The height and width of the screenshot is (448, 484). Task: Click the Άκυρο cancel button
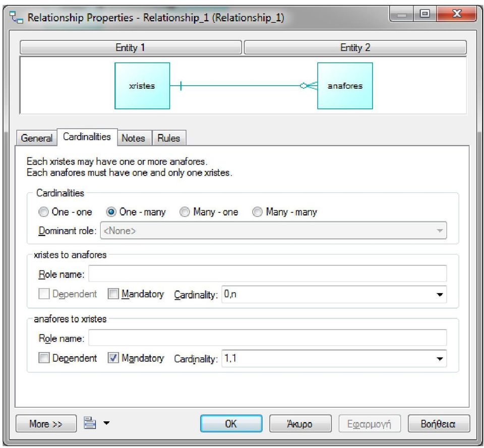coord(300,424)
